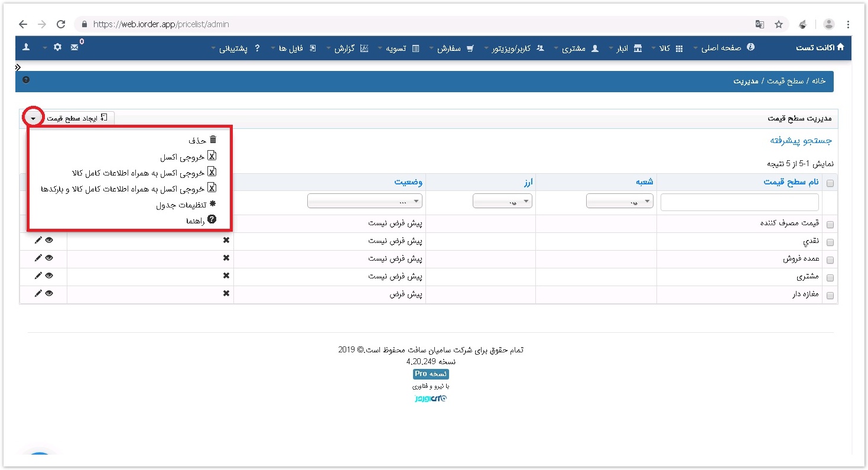The width and height of the screenshot is (868, 470).
Task: Click the نام سطح قیمت filter text field
Action: [739, 202]
